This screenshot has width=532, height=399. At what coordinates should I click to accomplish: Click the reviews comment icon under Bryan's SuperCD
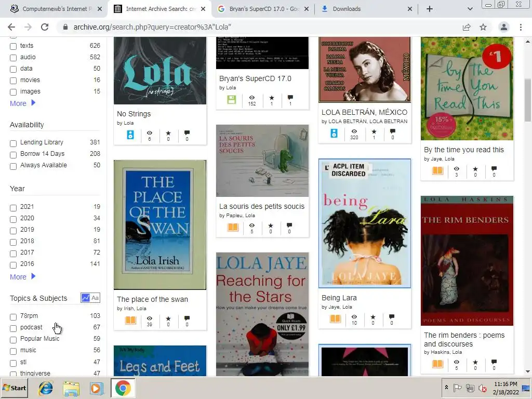tap(290, 98)
